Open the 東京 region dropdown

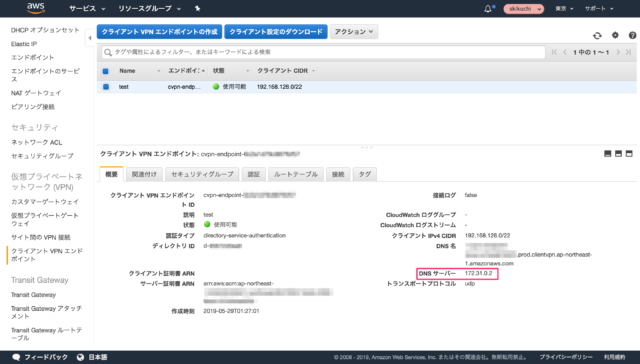pos(564,9)
